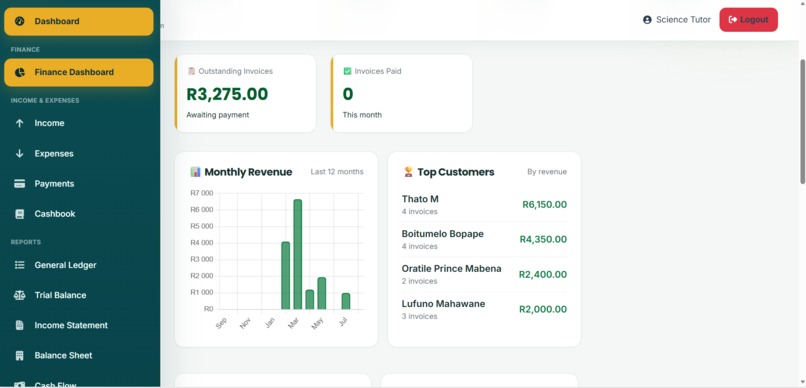Click the Last 12 months label
Image resolution: width=806 pixels, height=388 pixels.
coord(337,172)
